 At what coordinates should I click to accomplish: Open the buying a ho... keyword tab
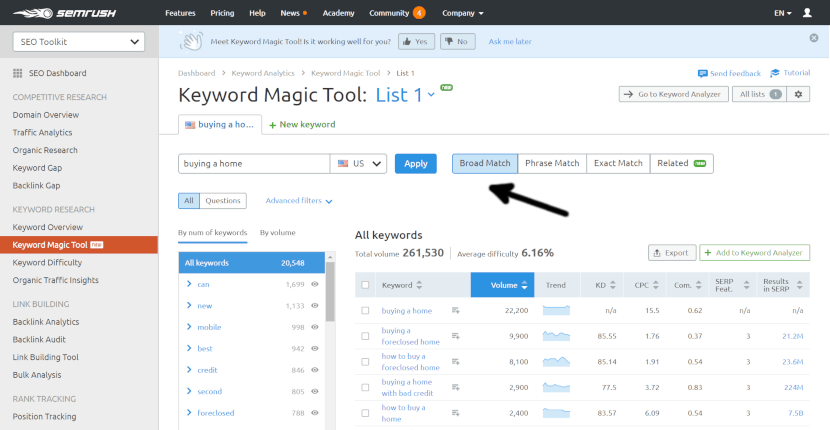[220, 124]
